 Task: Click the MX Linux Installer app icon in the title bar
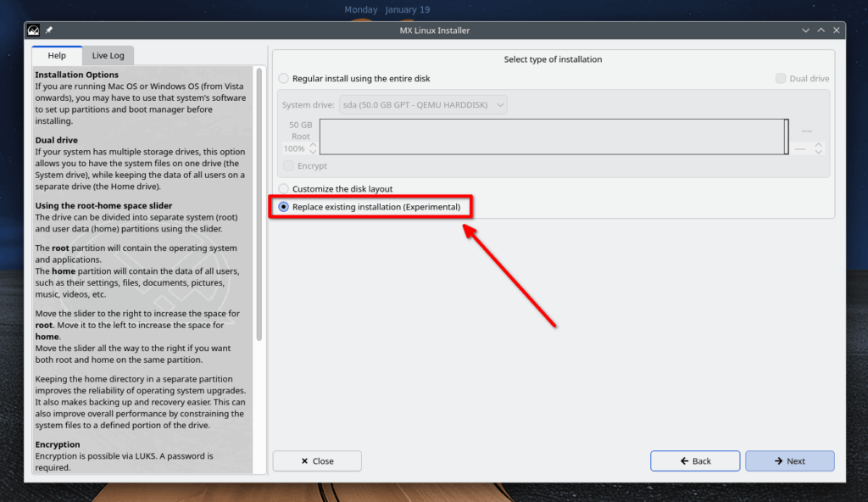pyautogui.click(x=33, y=31)
